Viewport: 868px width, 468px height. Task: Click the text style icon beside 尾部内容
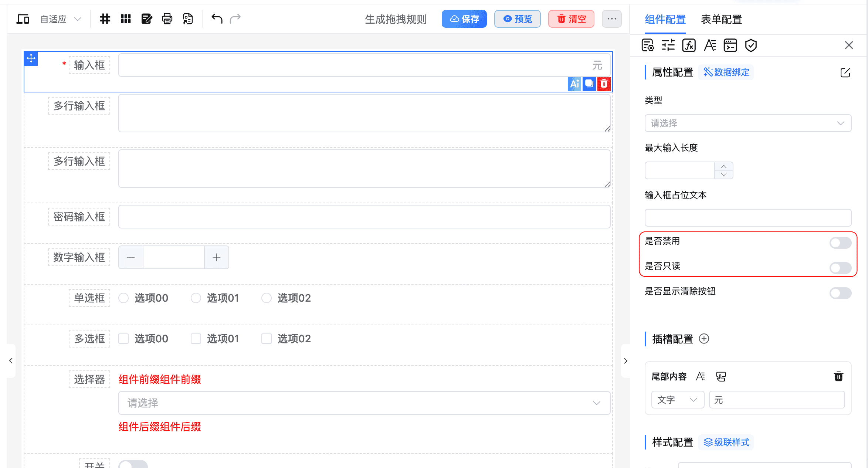click(x=700, y=376)
